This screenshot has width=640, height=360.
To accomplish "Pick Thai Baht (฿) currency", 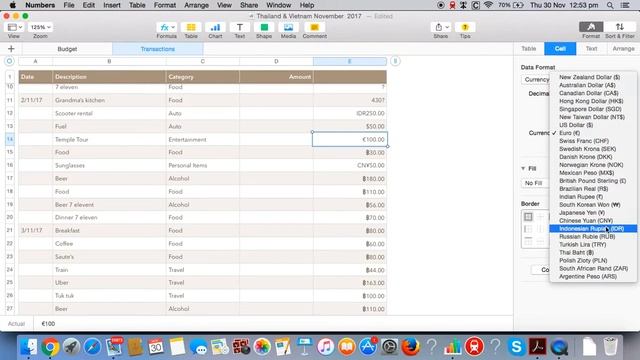I will [593, 252].
